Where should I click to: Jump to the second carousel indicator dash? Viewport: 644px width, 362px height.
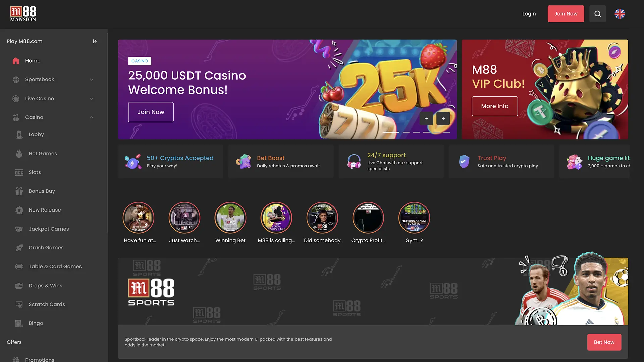coord(406,132)
